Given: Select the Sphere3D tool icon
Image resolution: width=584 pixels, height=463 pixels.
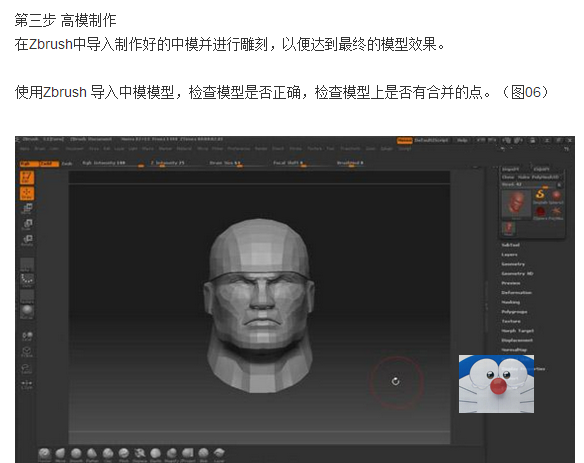Looking at the screenshot, I should point(556,195).
